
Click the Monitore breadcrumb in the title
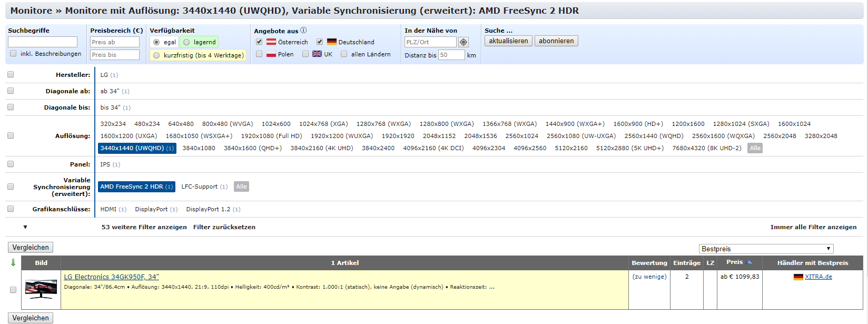tap(31, 11)
